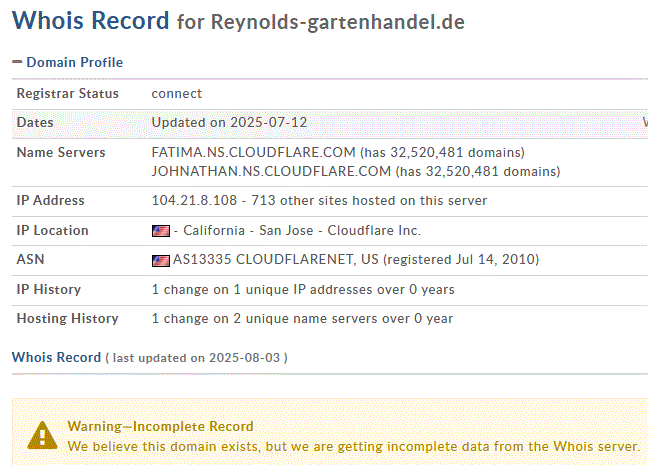Click the Whois Record section heading
The image size is (649, 466).
56,357
